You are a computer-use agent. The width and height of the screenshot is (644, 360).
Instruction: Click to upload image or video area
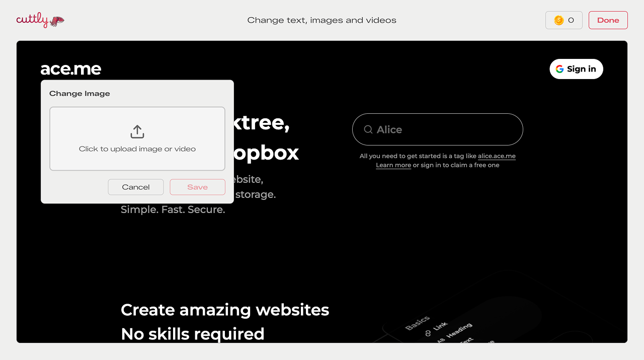click(x=137, y=138)
